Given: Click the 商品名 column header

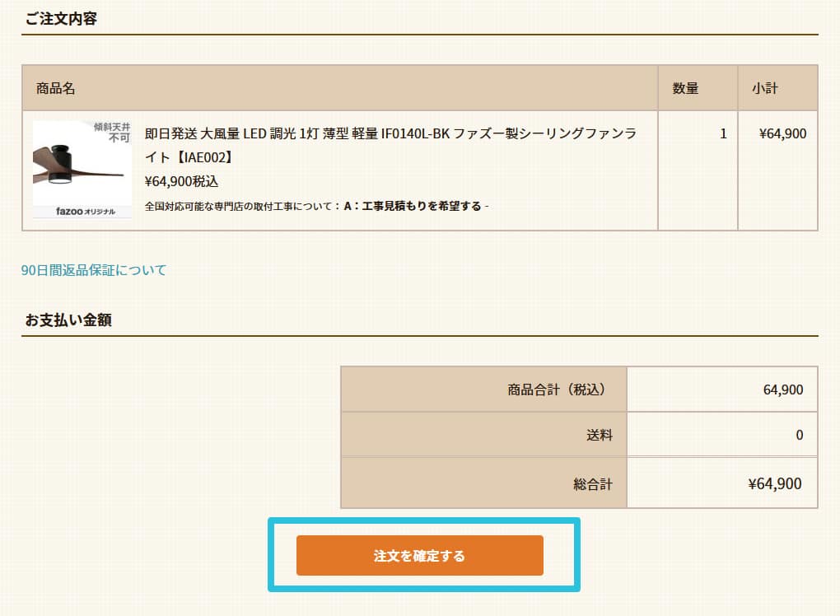Looking at the screenshot, I should [x=55, y=88].
